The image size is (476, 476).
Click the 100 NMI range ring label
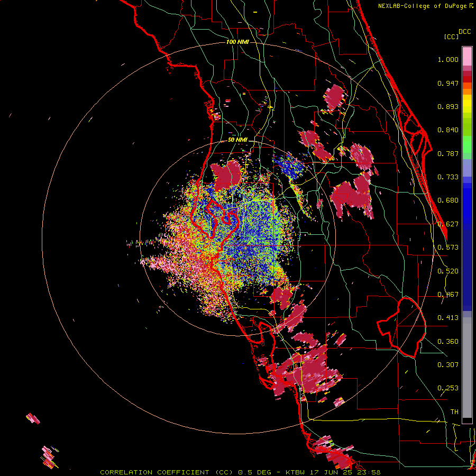coord(237,42)
